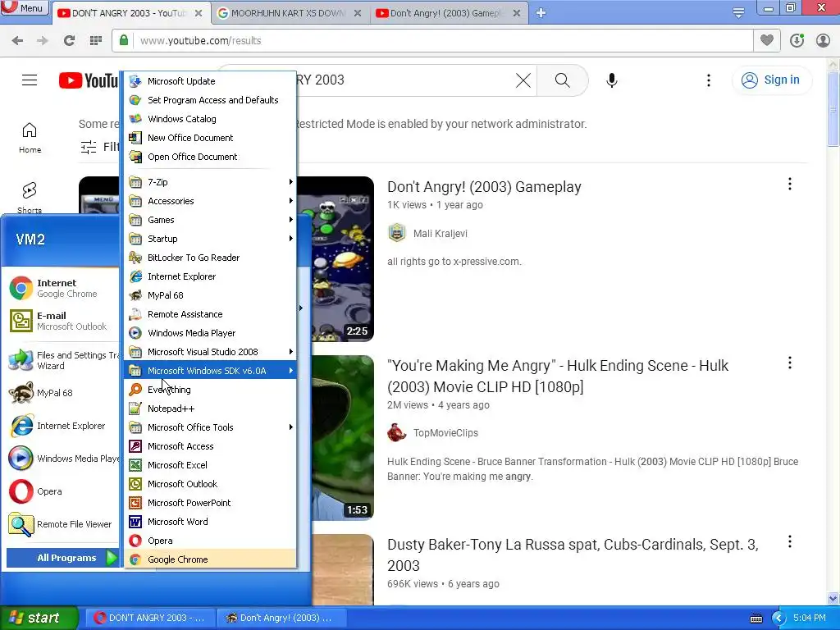This screenshot has width=840, height=630.
Task: Switch to MyPal Don't Angry taskbar window
Action: coord(282,618)
